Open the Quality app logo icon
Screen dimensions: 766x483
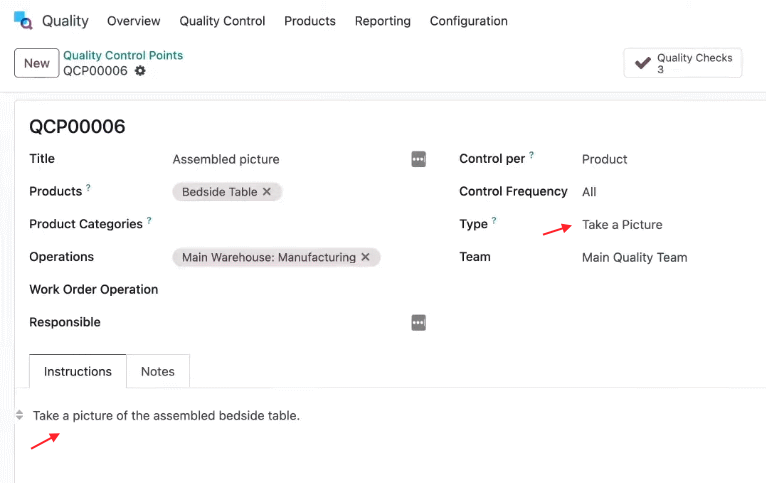click(x=23, y=21)
